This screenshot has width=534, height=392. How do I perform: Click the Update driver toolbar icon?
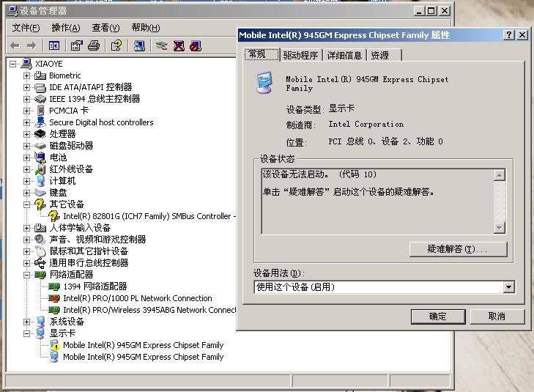coord(161,45)
